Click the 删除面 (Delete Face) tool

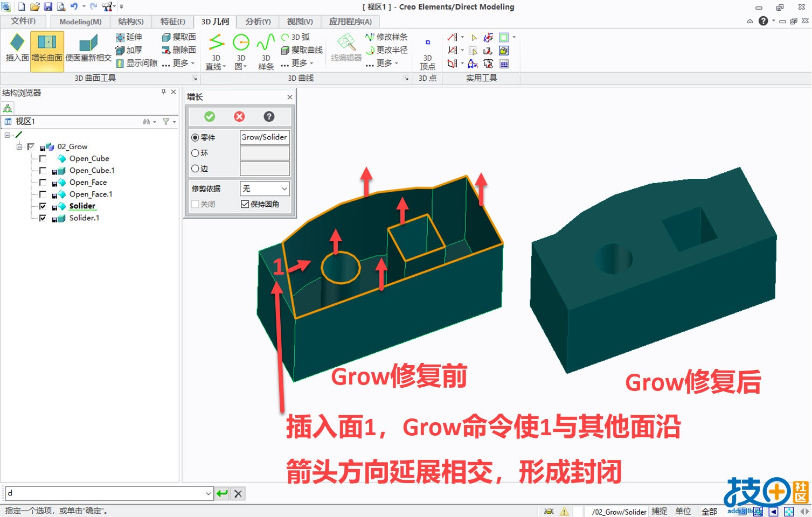[179, 50]
